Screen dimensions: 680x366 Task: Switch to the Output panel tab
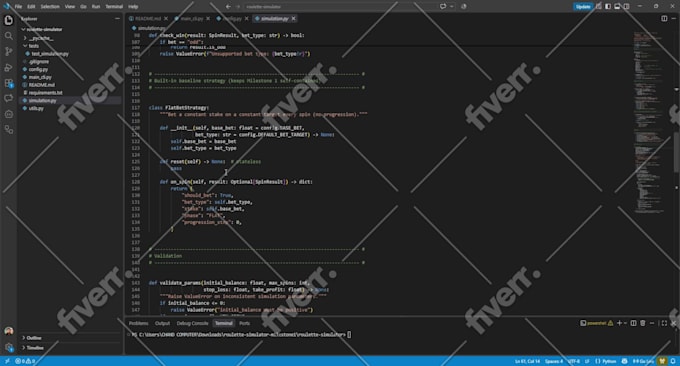[x=163, y=324]
